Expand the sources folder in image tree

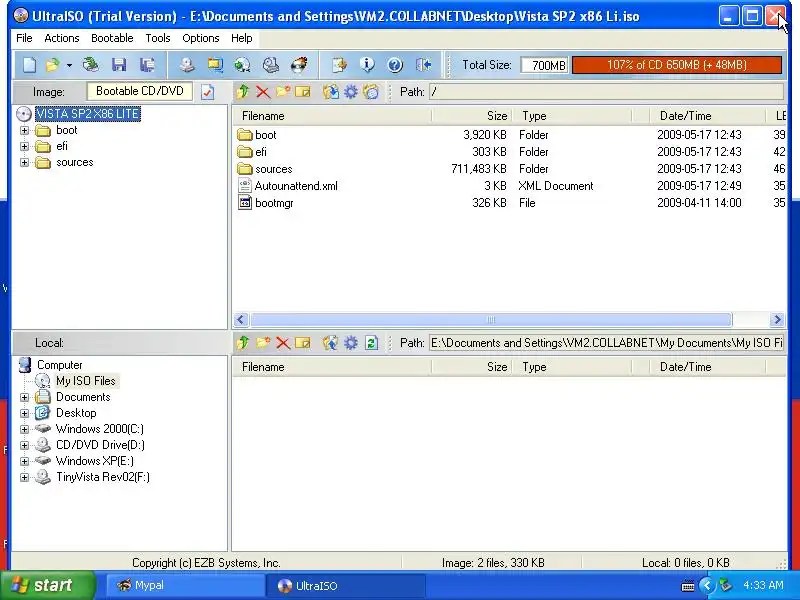click(24, 163)
